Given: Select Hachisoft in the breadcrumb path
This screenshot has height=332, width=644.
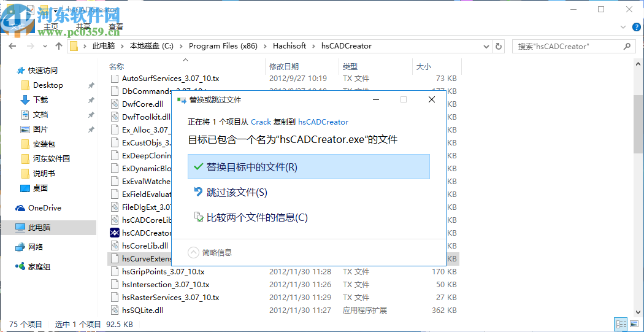Looking at the screenshot, I should coord(289,46).
